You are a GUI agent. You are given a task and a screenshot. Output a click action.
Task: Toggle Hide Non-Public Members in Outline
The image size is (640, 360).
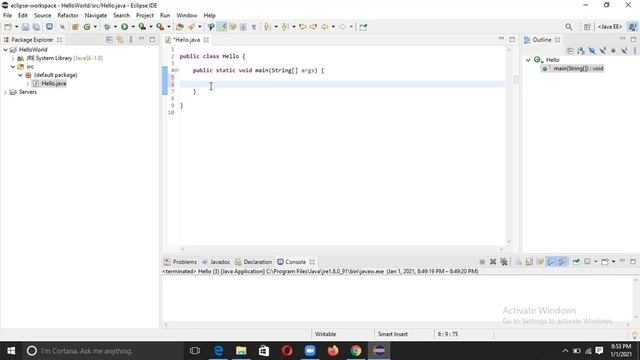click(613, 51)
